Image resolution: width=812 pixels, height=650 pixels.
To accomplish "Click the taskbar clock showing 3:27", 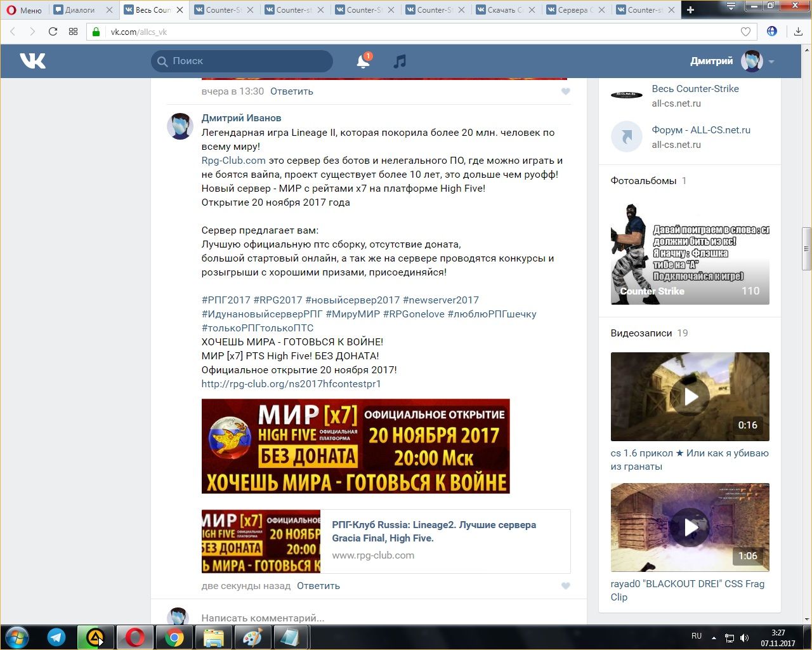I will [778, 638].
